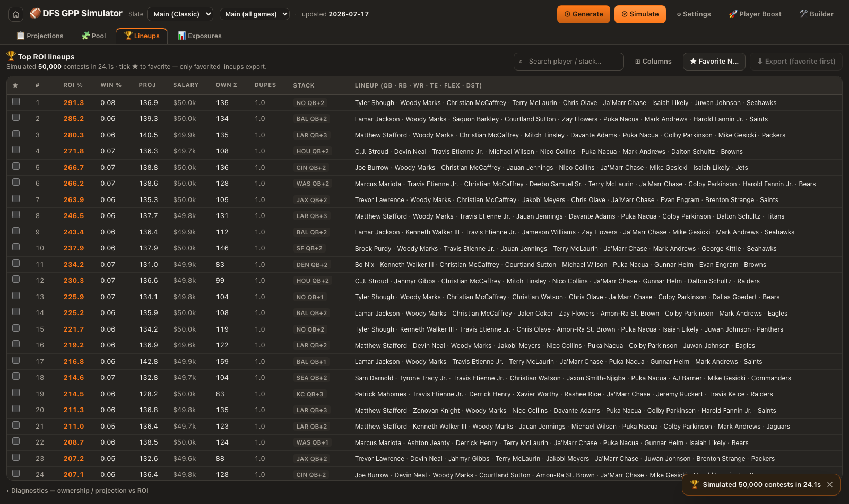Click the NO QB+2 stack tag in row 1

point(310,103)
